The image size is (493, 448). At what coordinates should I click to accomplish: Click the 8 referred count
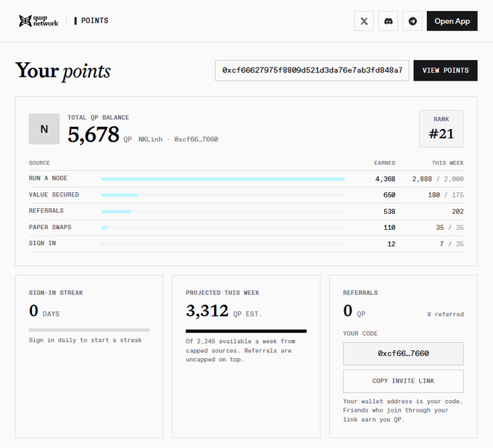446,314
